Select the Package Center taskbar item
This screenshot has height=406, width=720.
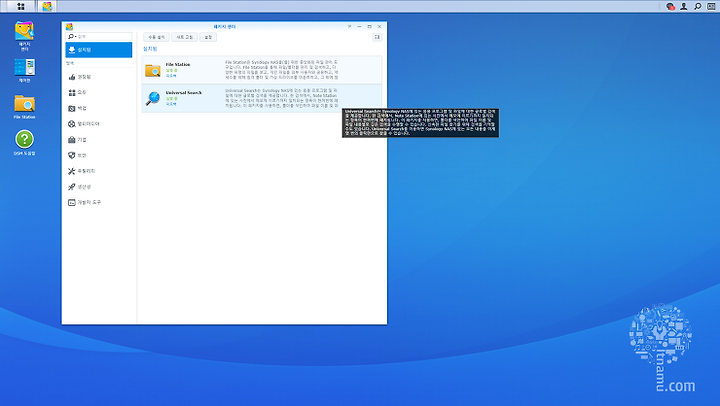point(47,6)
